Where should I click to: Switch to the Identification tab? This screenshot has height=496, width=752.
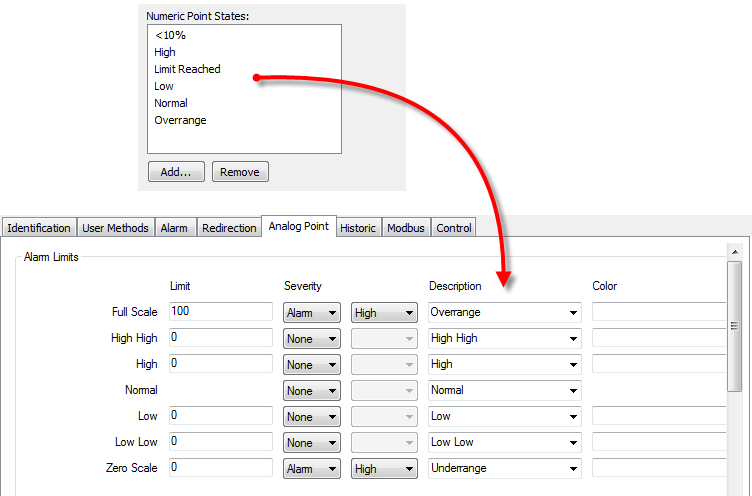(40, 228)
